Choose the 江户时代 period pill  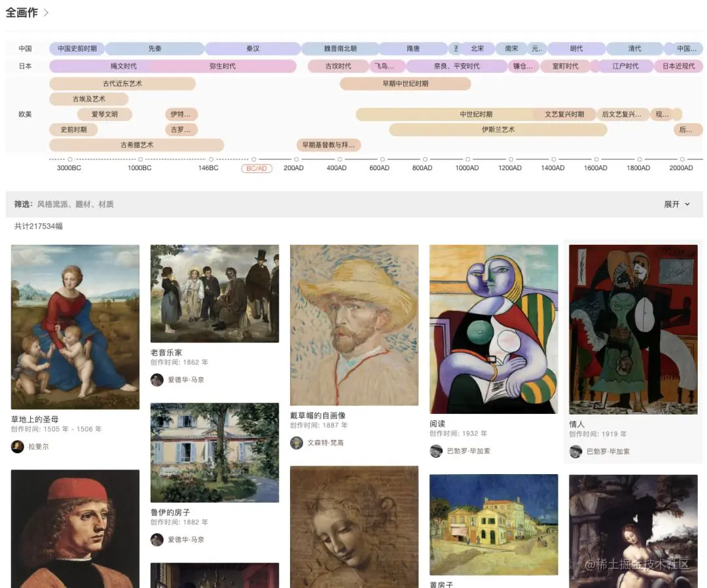(x=625, y=66)
